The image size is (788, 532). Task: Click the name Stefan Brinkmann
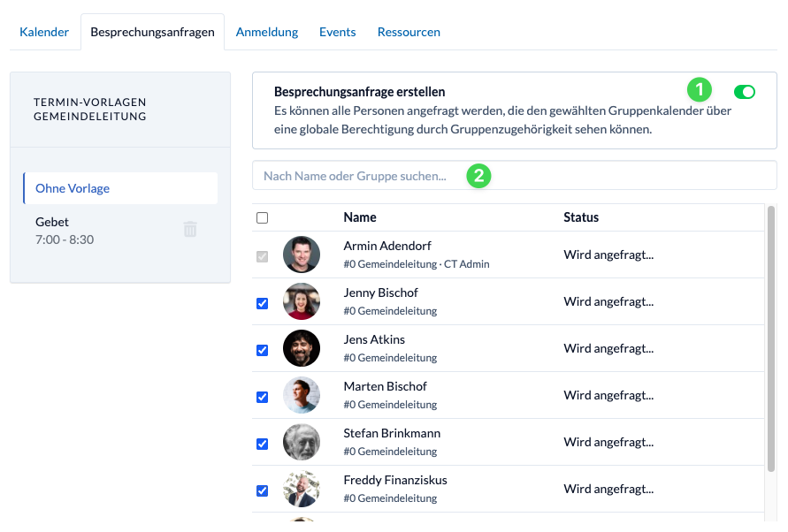(x=392, y=433)
